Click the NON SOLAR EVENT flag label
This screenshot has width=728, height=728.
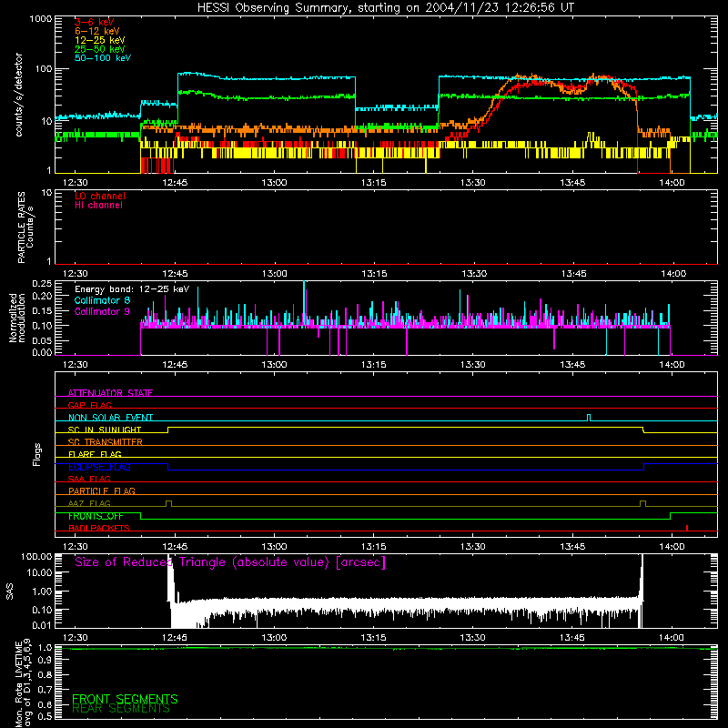click(110, 418)
